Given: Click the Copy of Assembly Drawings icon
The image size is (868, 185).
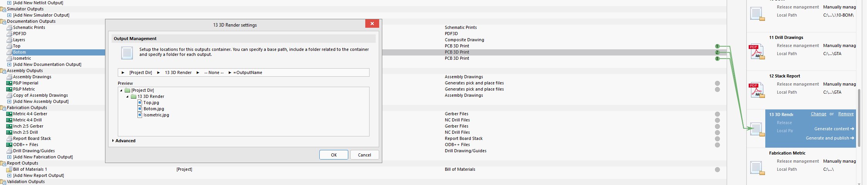Looking at the screenshot, I should pyautogui.click(x=10, y=96).
